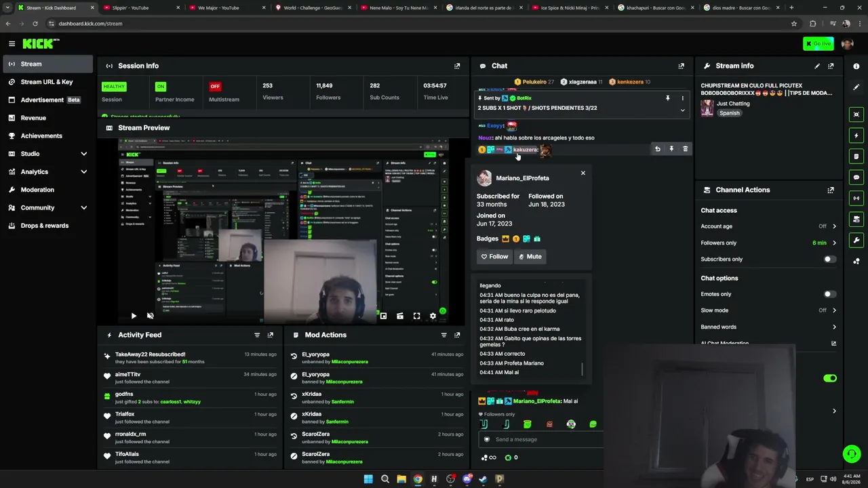
Task: Toggle Emotes only chat option
Action: [829, 294]
